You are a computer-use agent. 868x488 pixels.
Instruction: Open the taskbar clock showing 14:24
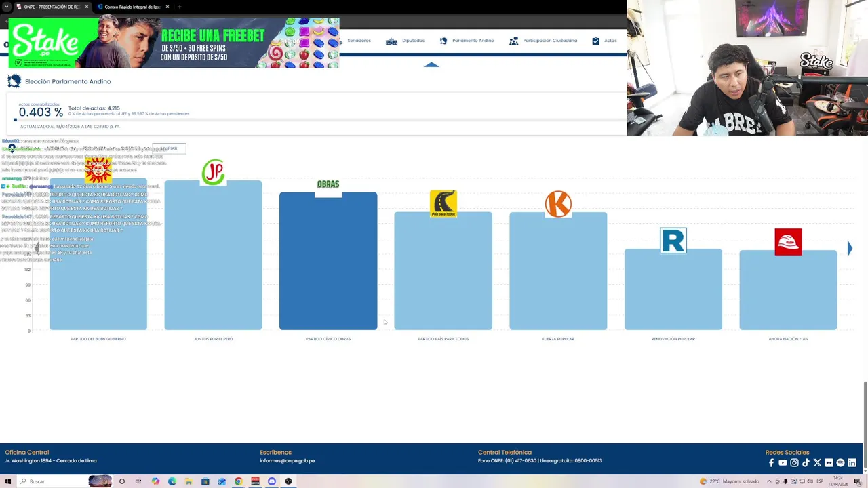(839, 481)
